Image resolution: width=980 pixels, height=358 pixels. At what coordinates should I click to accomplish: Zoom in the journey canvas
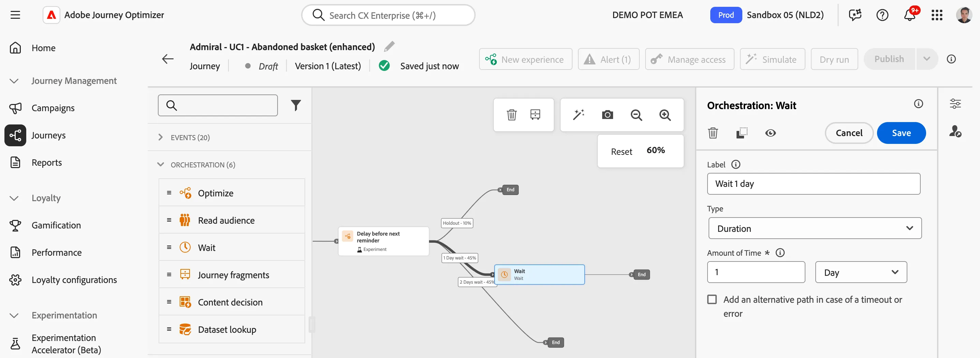(665, 115)
